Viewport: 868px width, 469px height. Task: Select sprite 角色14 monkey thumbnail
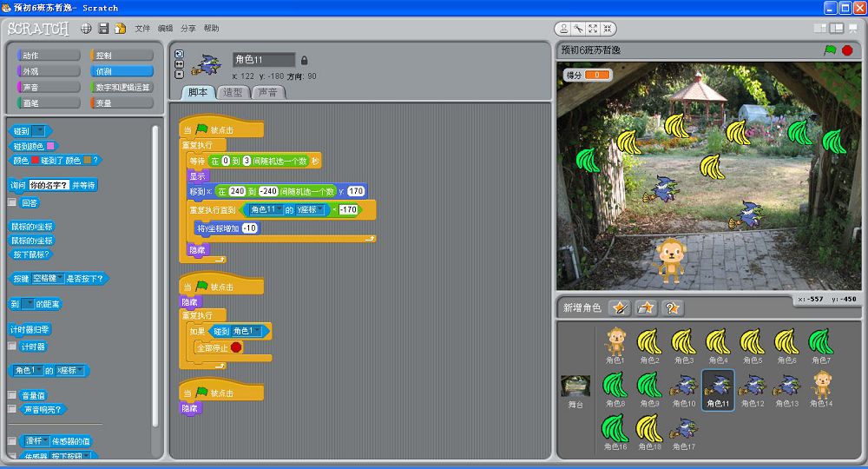(x=821, y=389)
